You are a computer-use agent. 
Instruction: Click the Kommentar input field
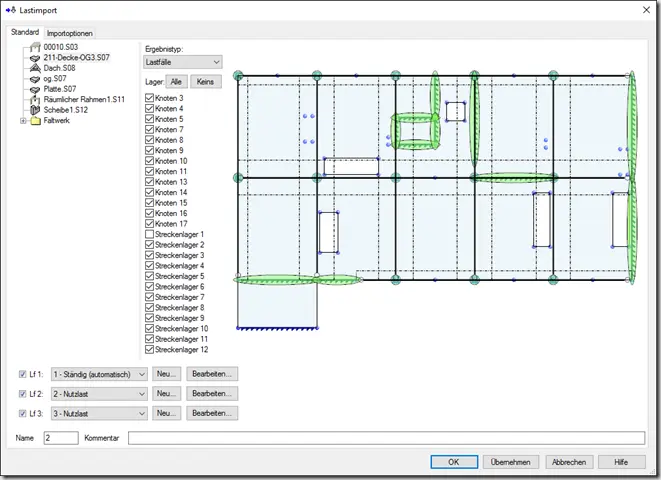pos(387,438)
